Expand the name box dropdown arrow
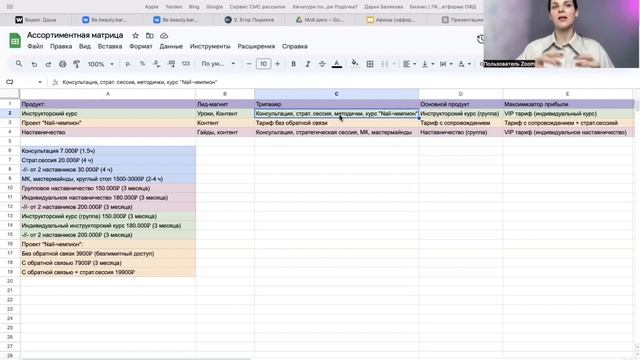640x360 pixels. tap(40, 82)
